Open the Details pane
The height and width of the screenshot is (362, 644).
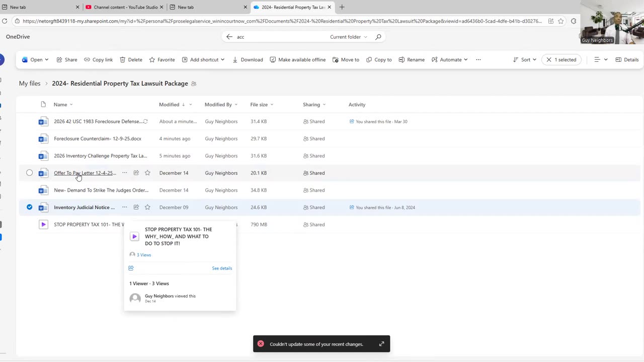pyautogui.click(x=627, y=60)
